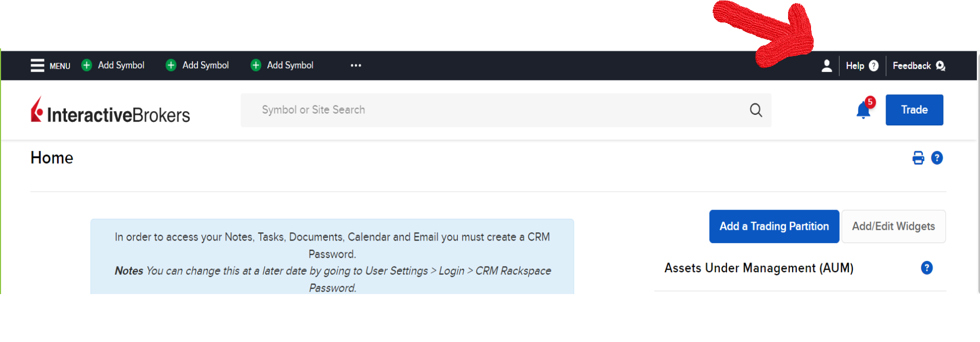
Task: Open the Help menu item
Action: click(x=862, y=66)
